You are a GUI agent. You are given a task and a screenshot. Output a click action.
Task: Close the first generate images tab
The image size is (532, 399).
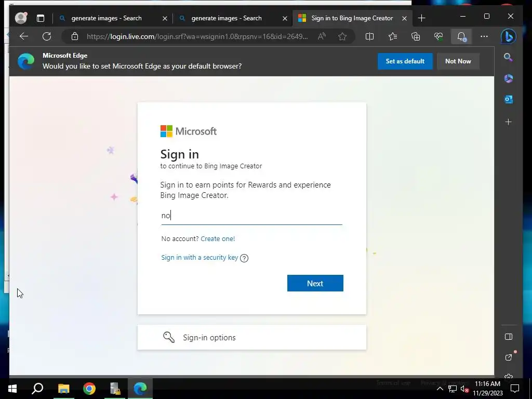point(165,18)
